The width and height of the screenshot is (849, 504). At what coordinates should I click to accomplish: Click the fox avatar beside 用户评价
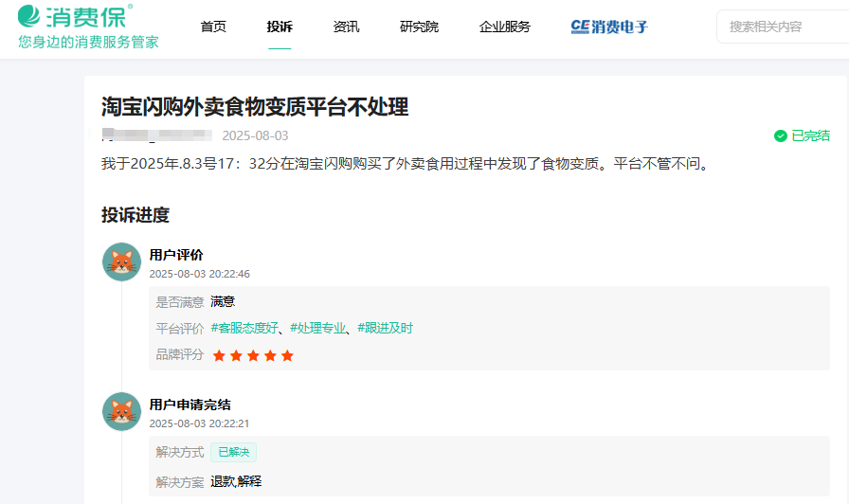tap(122, 262)
